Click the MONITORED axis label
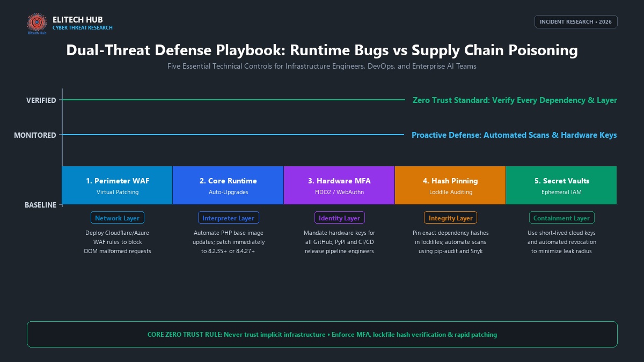The height and width of the screenshot is (362, 644). coord(35,135)
